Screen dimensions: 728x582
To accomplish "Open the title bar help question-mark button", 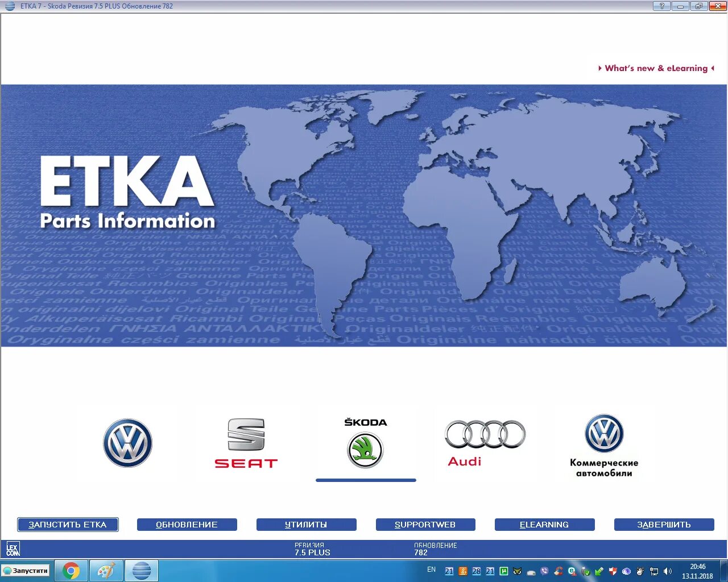I will click(x=661, y=6).
